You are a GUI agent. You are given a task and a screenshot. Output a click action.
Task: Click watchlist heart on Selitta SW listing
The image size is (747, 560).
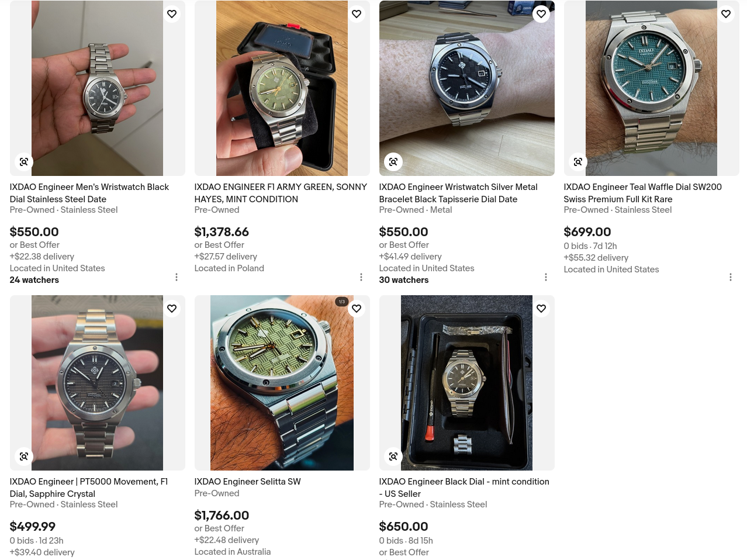pyautogui.click(x=357, y=309)
